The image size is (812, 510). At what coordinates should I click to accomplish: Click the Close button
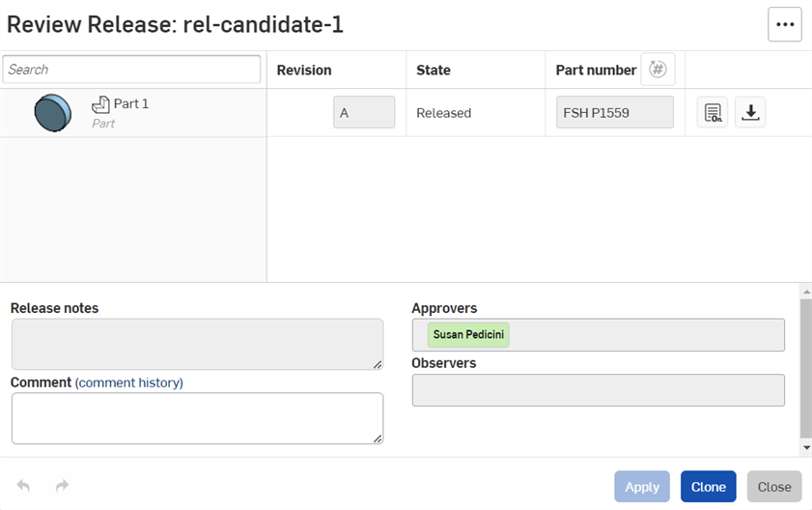click(774, 487)
